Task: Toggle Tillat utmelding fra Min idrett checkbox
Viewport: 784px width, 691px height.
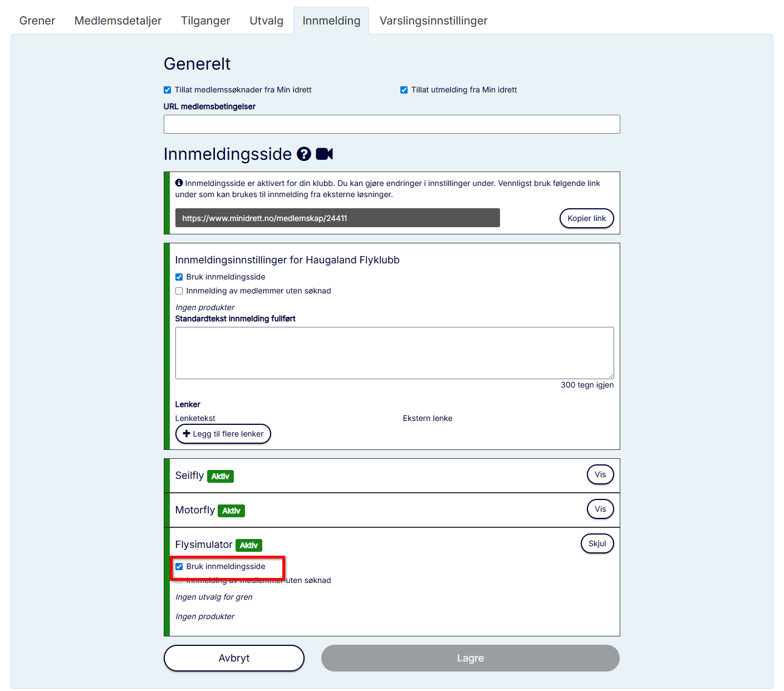Action: point(404,90)
